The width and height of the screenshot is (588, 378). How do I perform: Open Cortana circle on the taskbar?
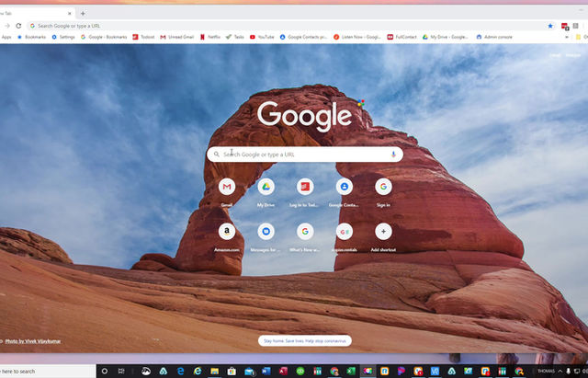click(x=105, y=372)
